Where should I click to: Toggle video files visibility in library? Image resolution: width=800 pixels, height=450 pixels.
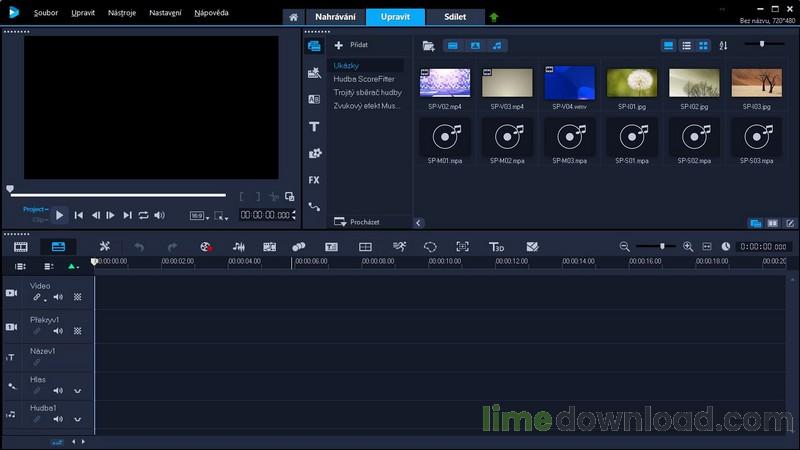coord(452,46)
